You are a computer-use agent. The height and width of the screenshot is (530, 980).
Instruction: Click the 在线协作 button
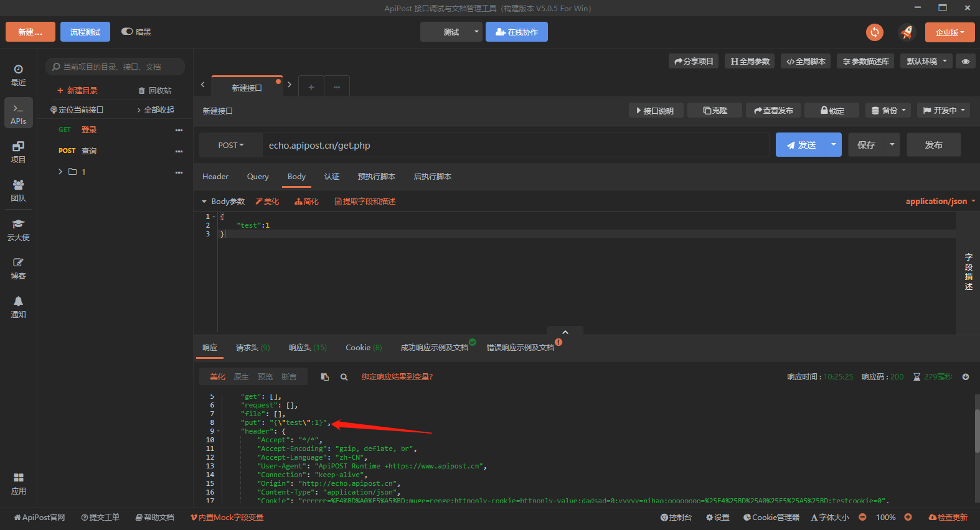(x=517, y=32)
